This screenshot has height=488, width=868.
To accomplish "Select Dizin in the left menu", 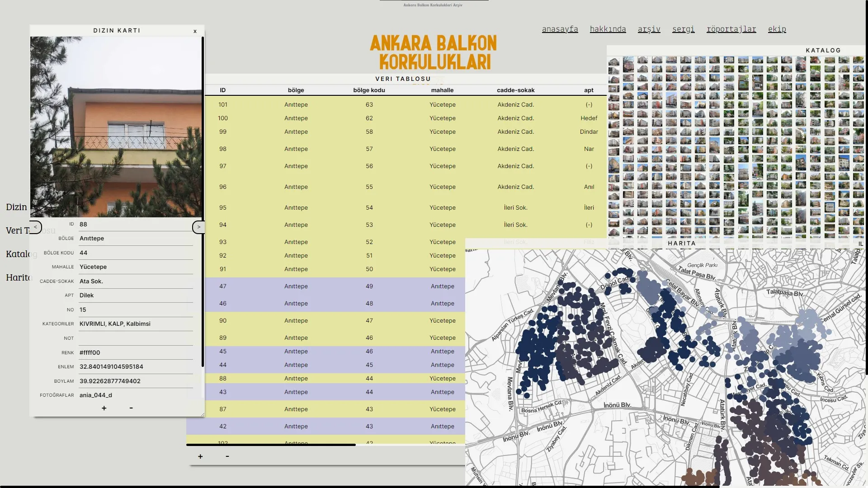I will [16, 207].
